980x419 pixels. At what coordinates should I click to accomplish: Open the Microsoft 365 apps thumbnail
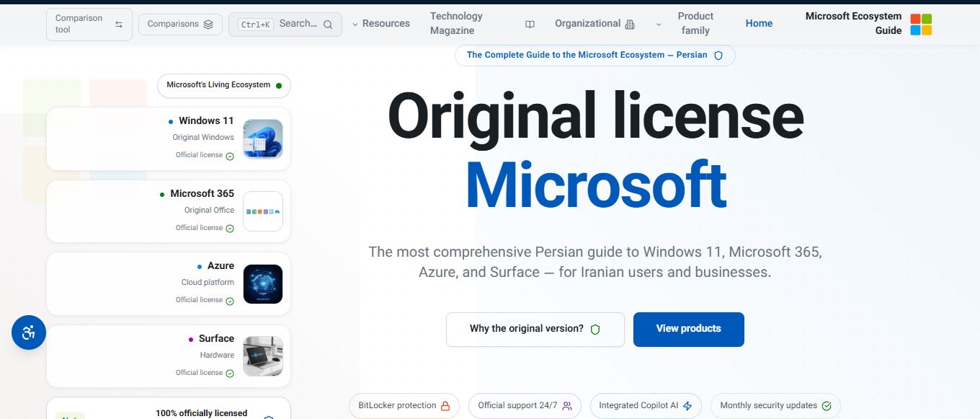click(x=263, y=211)
